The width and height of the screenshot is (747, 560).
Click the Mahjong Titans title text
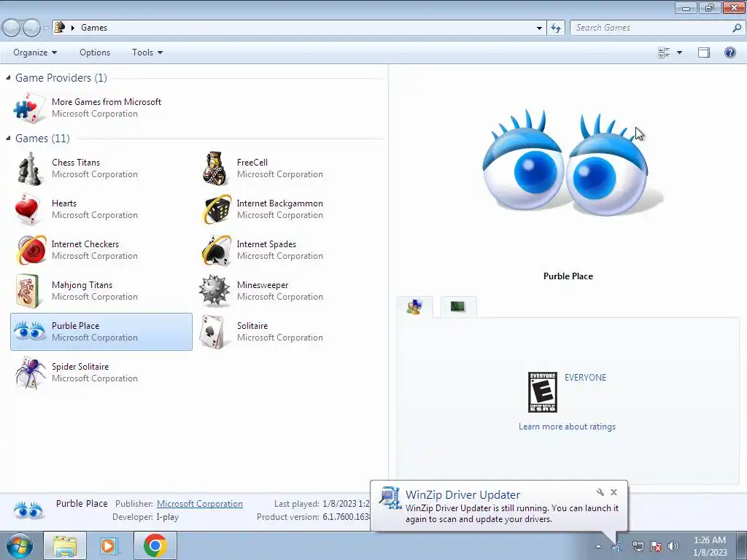point(82,285)
